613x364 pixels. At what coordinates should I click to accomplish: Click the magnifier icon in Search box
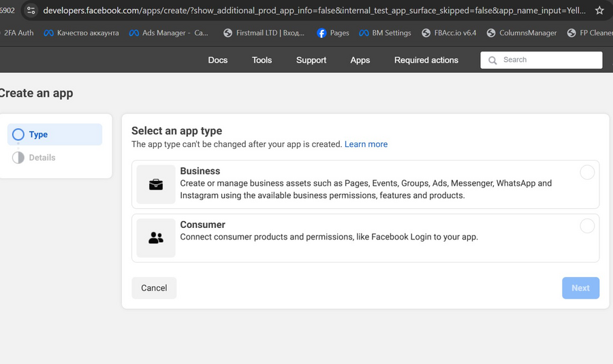coord(492,60)
